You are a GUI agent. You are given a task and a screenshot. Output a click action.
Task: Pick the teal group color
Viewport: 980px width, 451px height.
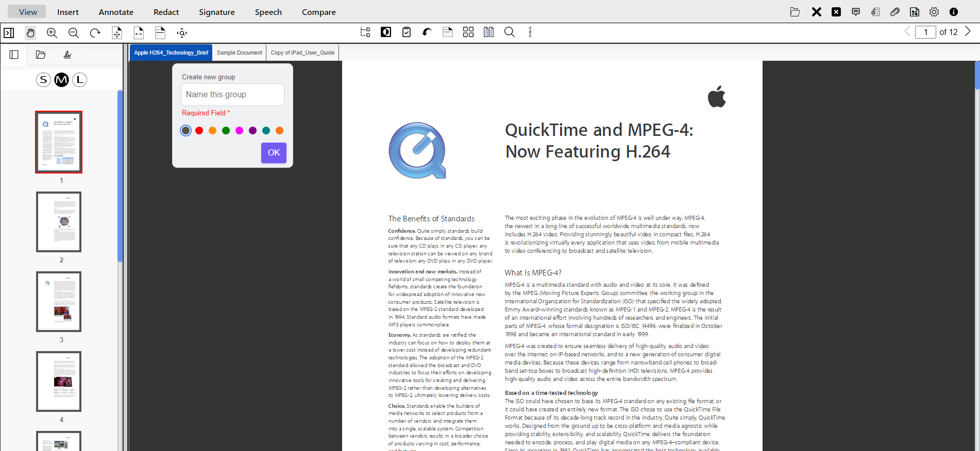[x=266, y=131]
